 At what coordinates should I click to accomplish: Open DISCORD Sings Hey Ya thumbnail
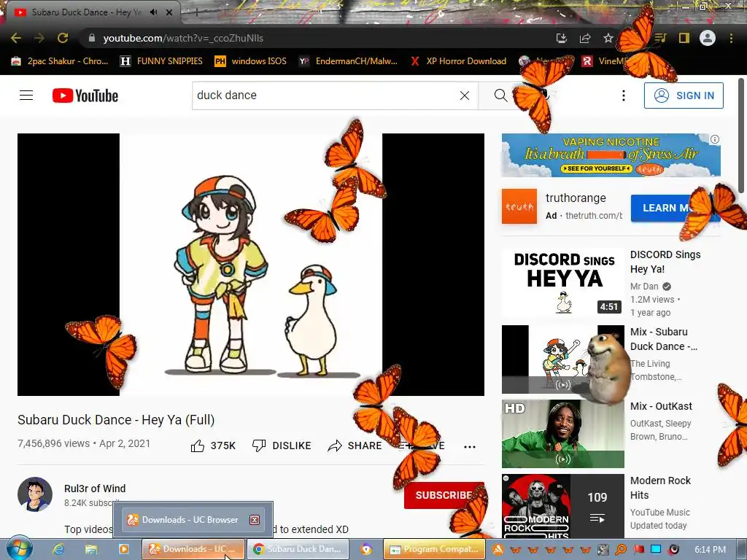[562, 283]
